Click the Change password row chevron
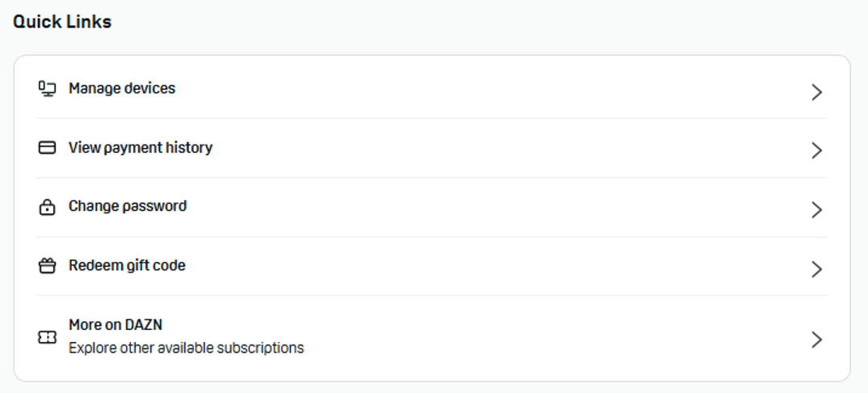 (x=816, y=210)
